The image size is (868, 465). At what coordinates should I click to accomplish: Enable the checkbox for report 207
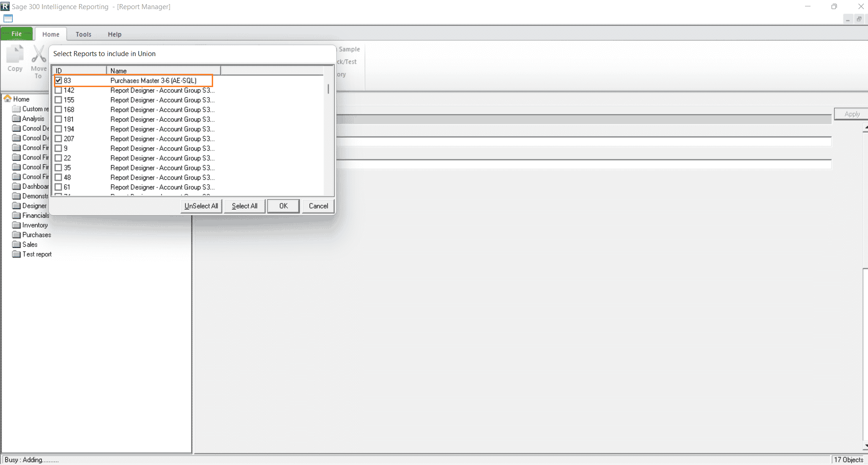coord(59,139)
